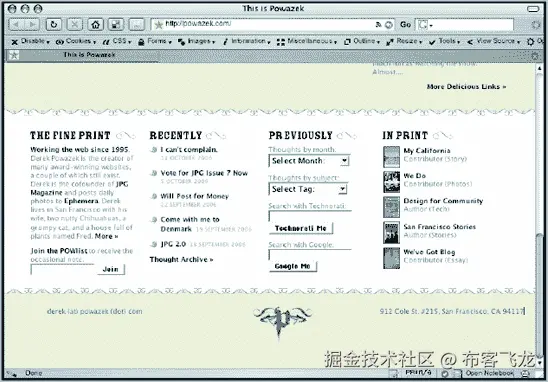The width and height of the screenshot is (548, 382).
Task: Click the page load spinner icon
Action: (x=535, y=25)
